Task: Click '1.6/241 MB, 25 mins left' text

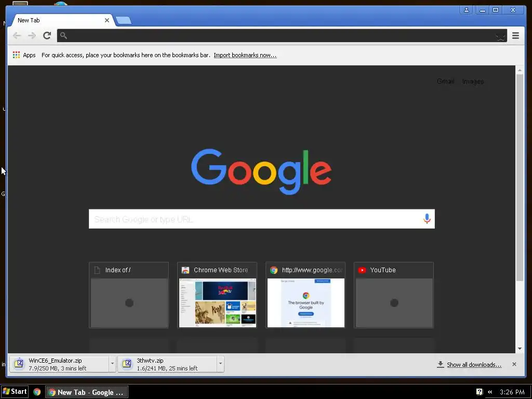Action: pyautogui.click(x=167, y=368)
